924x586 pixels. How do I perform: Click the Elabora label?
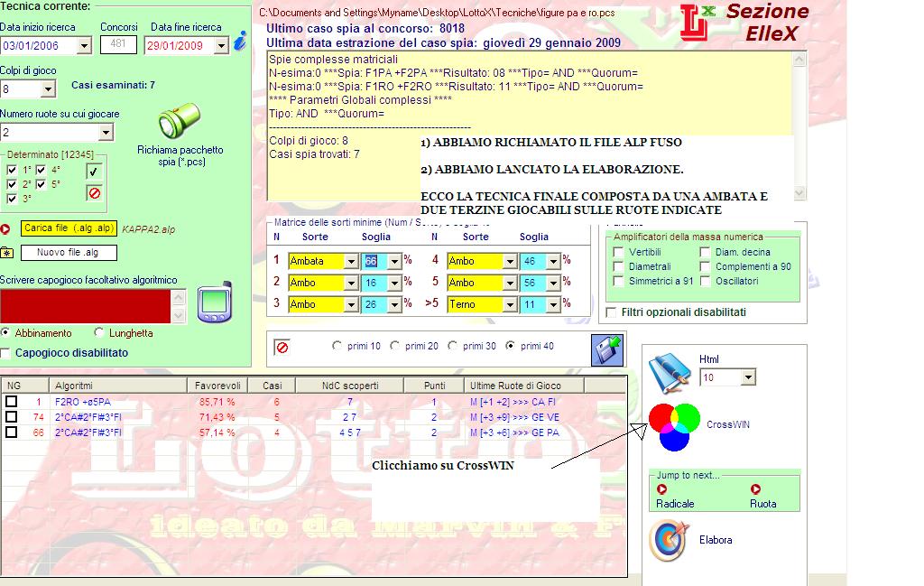[716, 540]
